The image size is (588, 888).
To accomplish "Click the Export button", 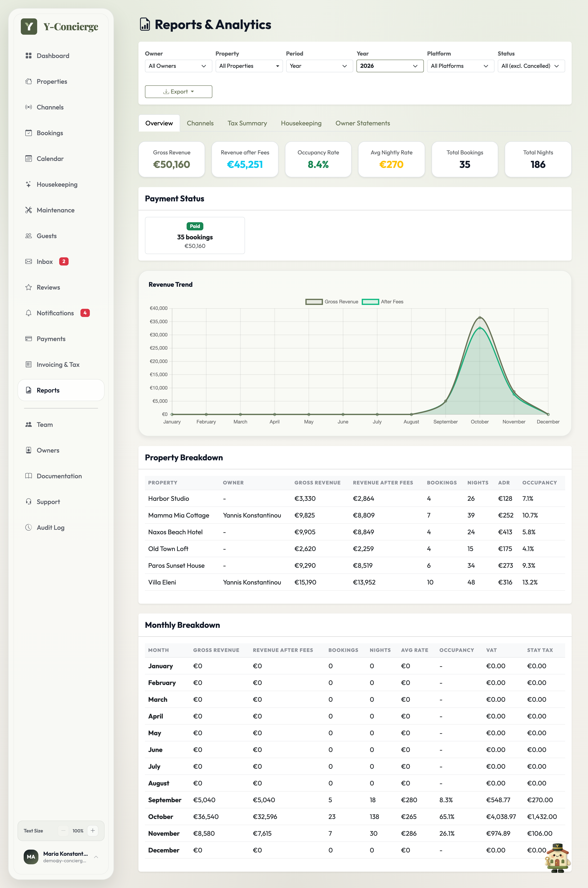I will click(178, 91).
